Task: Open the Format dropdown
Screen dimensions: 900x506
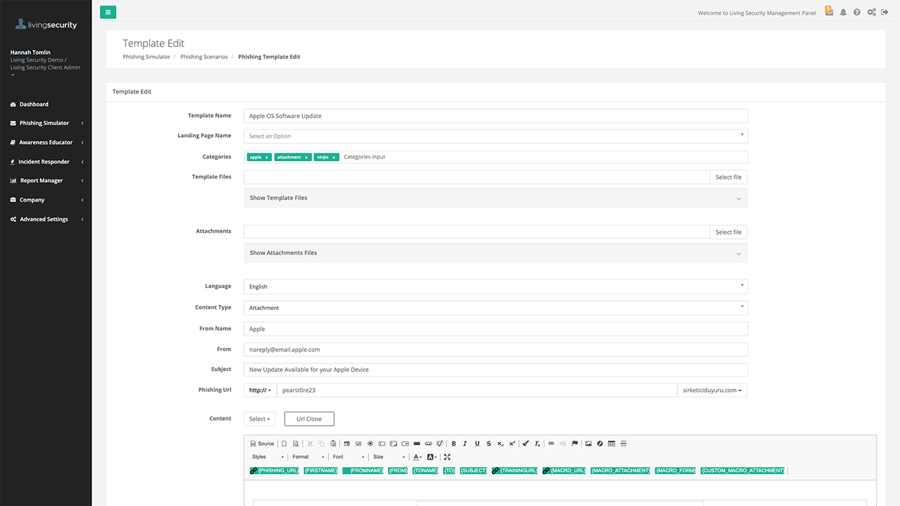Action: click(308, 457)
